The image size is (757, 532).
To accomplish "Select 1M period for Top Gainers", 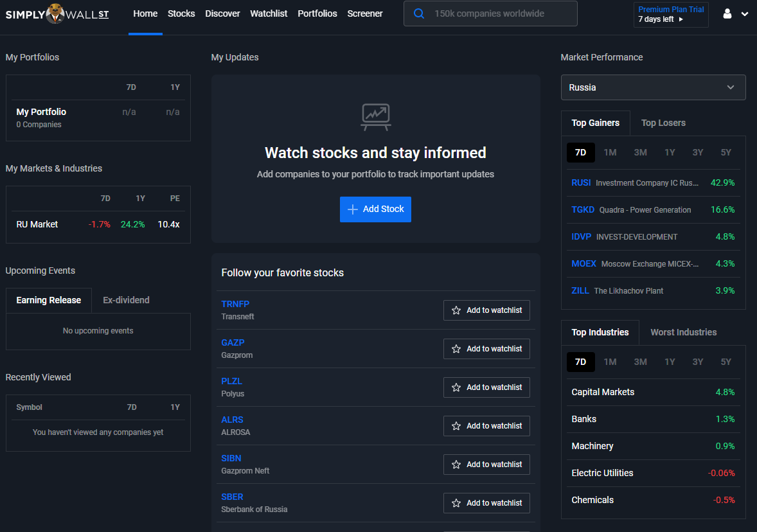I will pos(610,152).
